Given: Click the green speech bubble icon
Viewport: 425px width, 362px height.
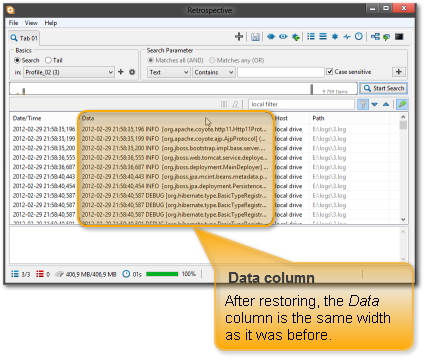Looking at the screenshot, I should (x=387, y=37).
